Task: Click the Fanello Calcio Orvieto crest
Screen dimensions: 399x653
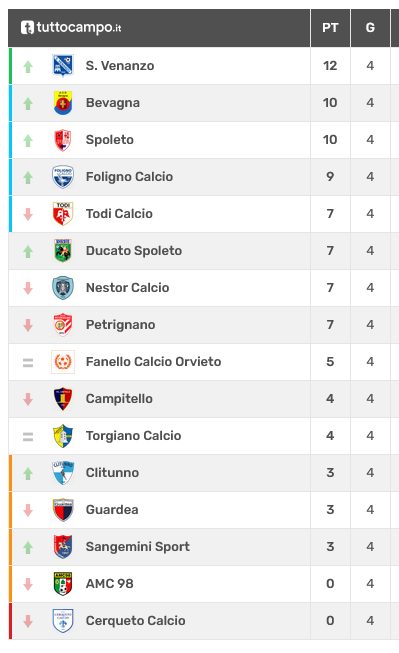Action: [x=63, y=362]
